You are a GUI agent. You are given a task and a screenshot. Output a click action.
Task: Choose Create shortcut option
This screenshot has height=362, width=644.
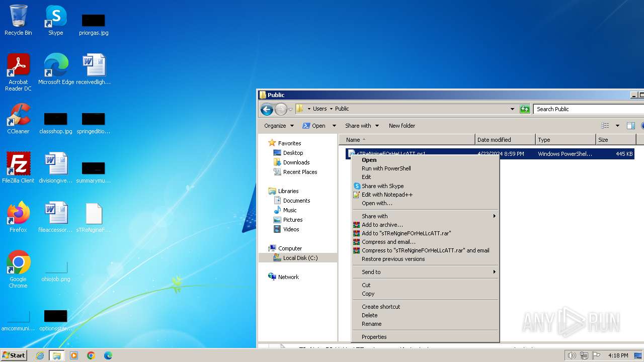click(x=425, y=307)
